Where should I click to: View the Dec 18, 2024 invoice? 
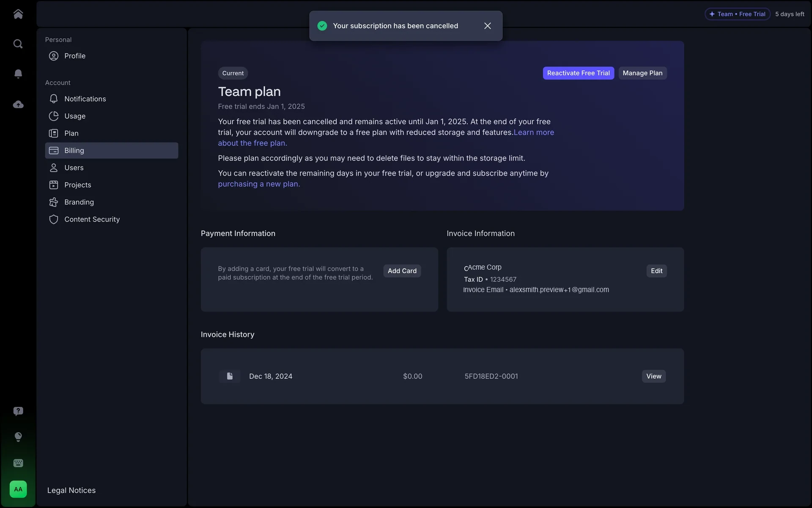click(x=653, y=376)
